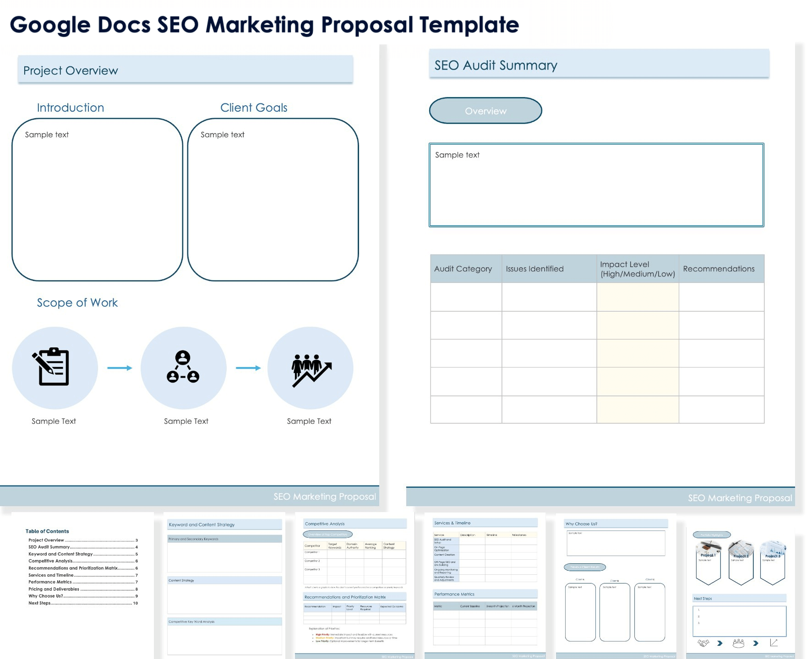Screen dimensions: 812x659
Task: Open Performance Metrics in the Table of Contents
Action: tap(83, 582)
